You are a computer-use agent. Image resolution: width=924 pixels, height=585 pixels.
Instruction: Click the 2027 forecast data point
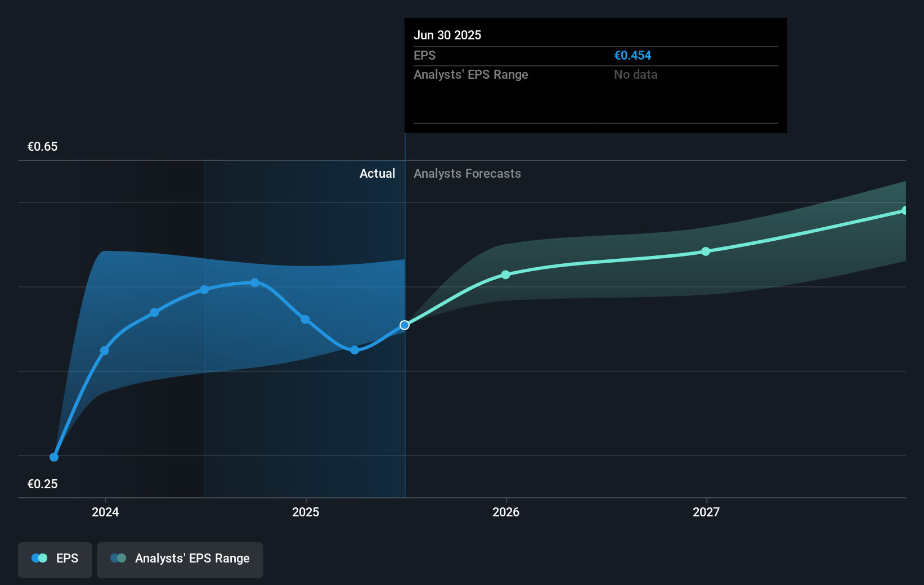(706, 252)
